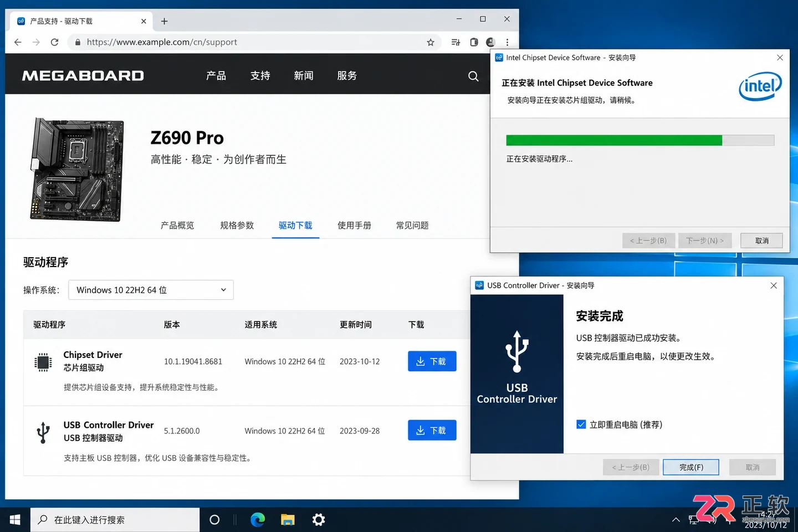Open the media control icon in browser toolbar

[456, 42]
